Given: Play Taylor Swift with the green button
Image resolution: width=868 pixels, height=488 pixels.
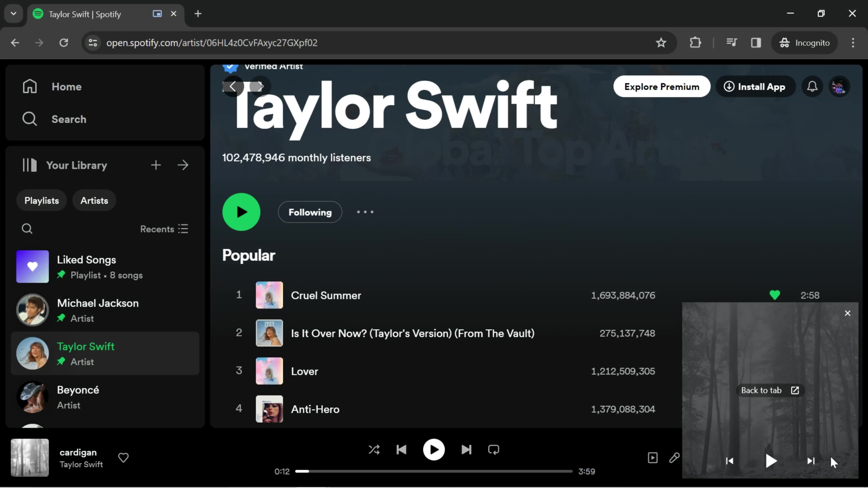Looking at the screenshot, I should (241, 212).
